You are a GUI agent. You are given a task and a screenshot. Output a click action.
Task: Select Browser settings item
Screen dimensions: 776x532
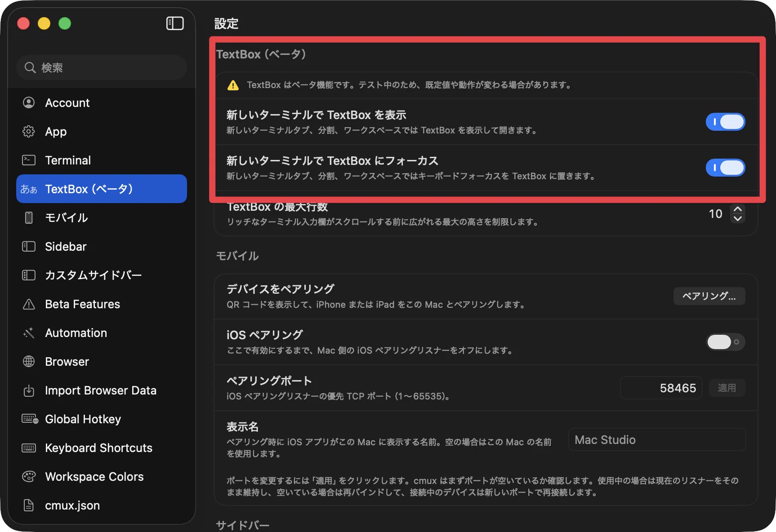click(x=102, y=361)
